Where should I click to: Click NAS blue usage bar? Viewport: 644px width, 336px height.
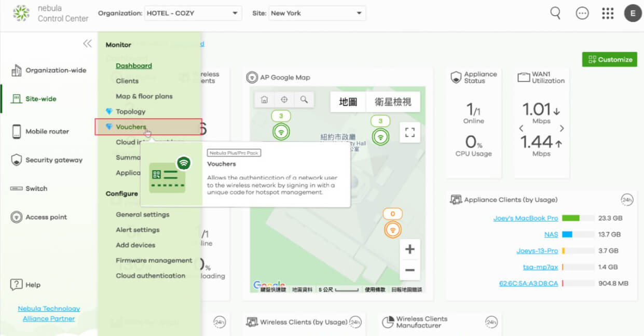pyautogui.click(x=567, y=234)
